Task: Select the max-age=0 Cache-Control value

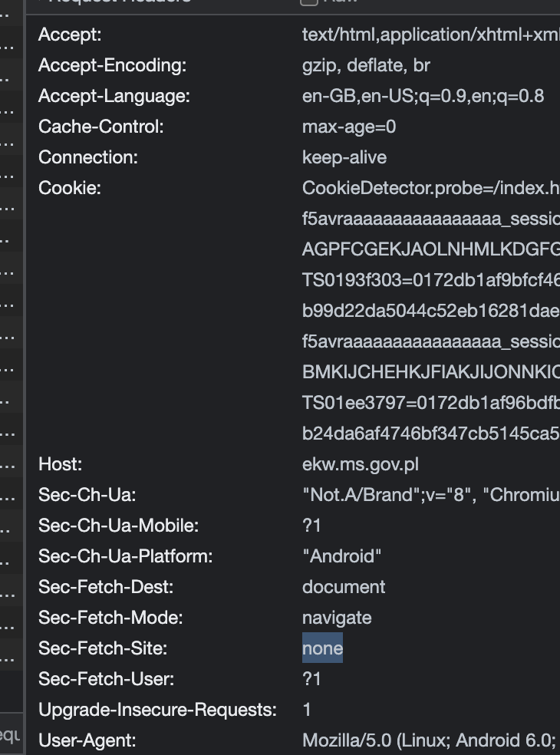Action: [x=349, y=127]
